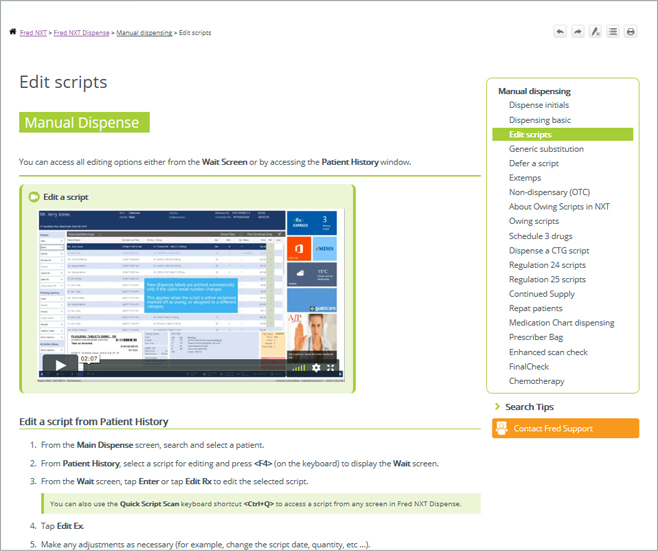
Task: Open the Extemps topic
Action: (x=525, y=178)
